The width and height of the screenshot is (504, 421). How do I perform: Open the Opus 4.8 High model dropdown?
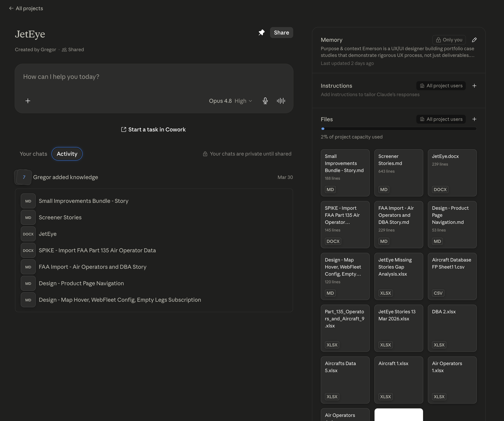[230, 101]
